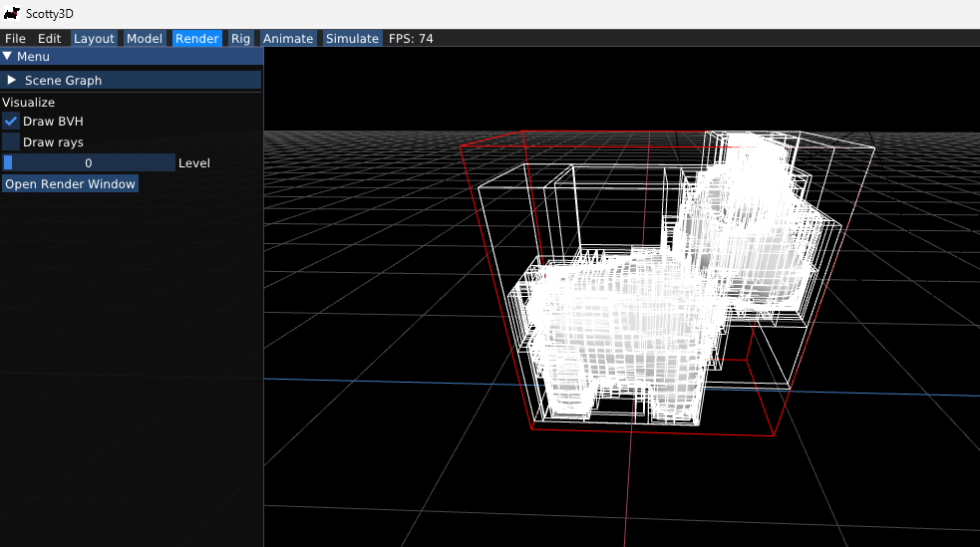The height and width of the screenshot is (547, 980).
Task: Click the divider between side panel and viewport
Action: click(x=263, y=299)
